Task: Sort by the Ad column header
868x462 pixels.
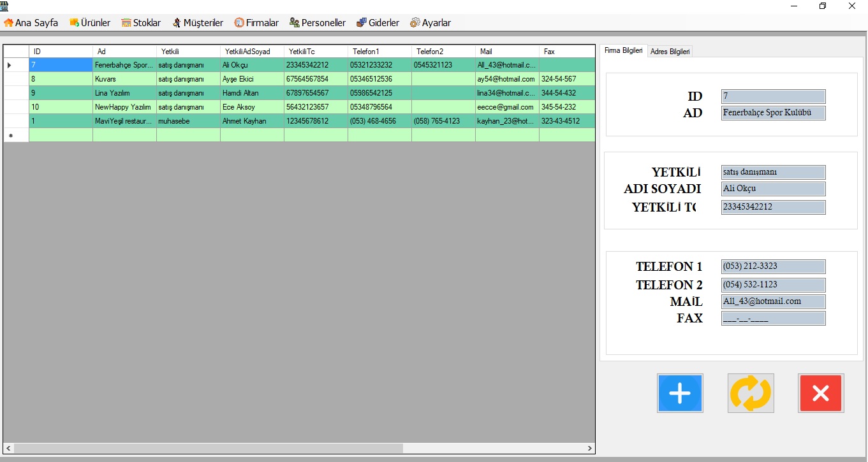Action: click(x=124, y=51)
